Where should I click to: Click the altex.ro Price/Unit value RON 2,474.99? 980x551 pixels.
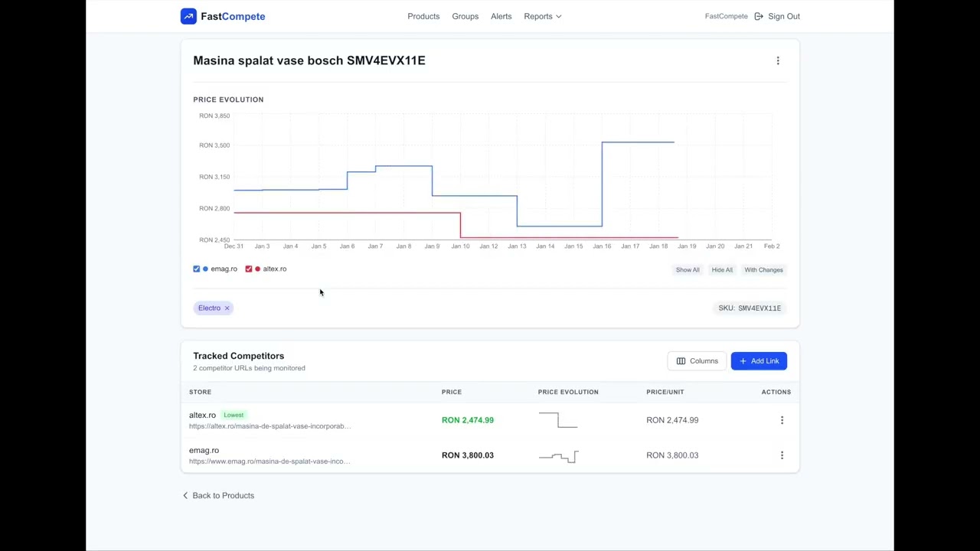(672, 420)
